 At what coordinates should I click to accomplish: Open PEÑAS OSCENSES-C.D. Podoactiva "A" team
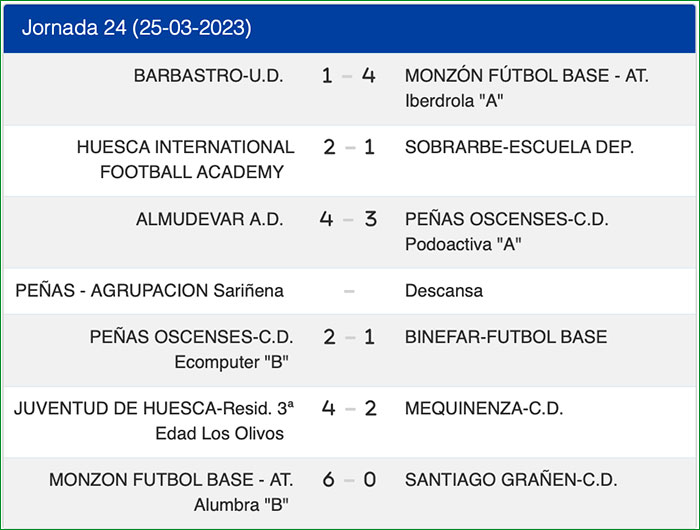coord(506,231)
